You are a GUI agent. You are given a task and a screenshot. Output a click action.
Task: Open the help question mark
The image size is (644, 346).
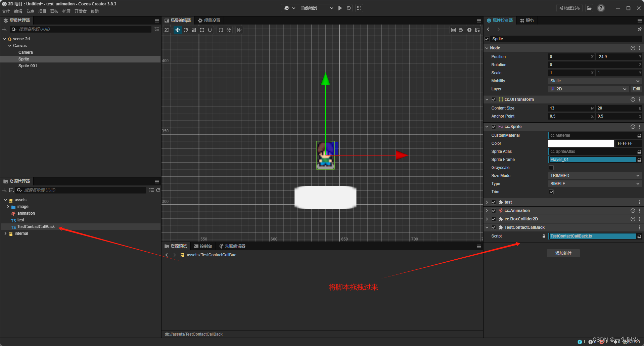pyautogui.click(x=601, y=8)
